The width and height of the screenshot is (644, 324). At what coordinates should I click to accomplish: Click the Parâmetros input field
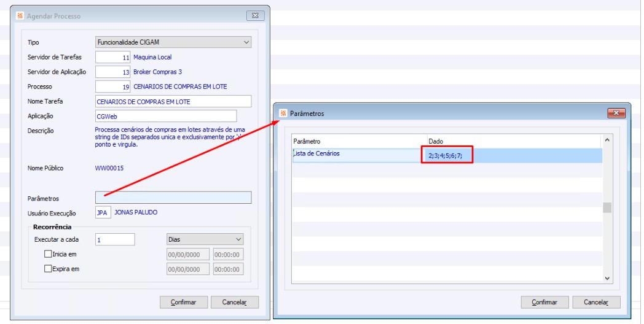point(173,198)
